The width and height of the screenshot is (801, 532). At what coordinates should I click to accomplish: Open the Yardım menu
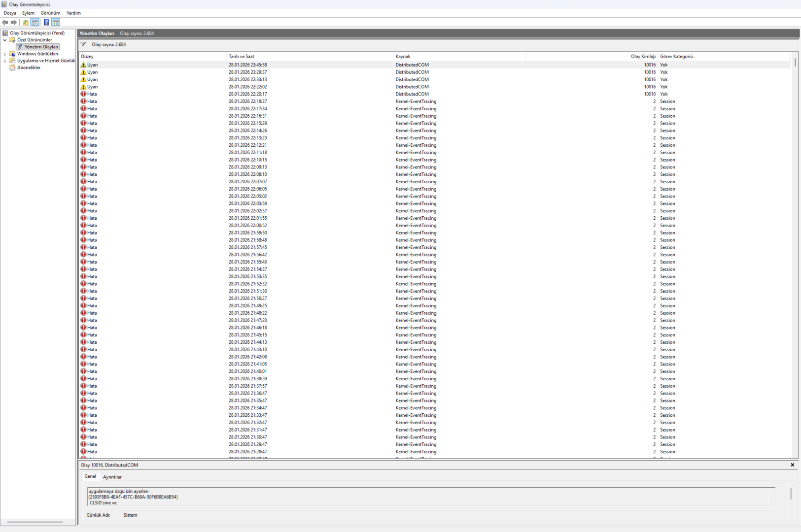[73, 13]
